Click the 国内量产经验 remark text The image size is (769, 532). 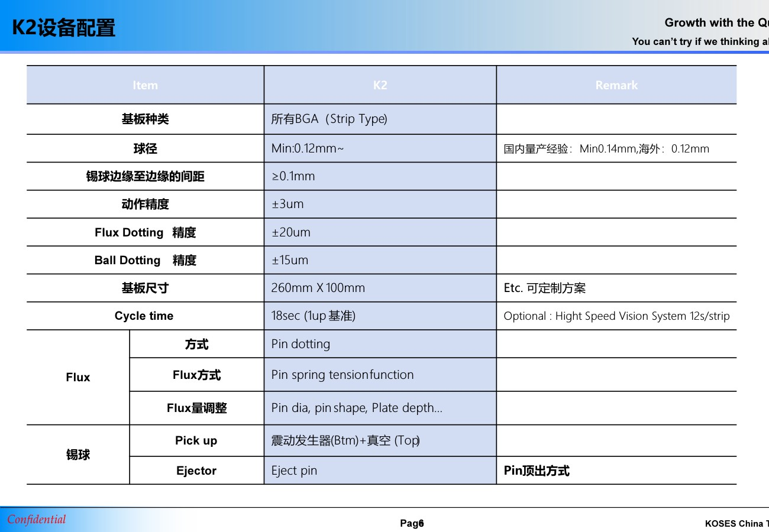coord(606,149)
